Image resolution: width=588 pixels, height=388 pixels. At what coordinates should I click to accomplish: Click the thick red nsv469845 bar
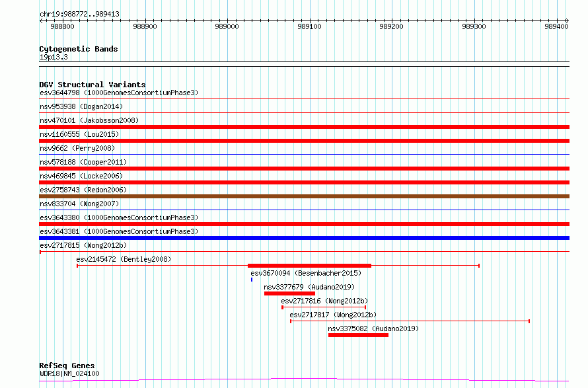[x=304, y=182]
